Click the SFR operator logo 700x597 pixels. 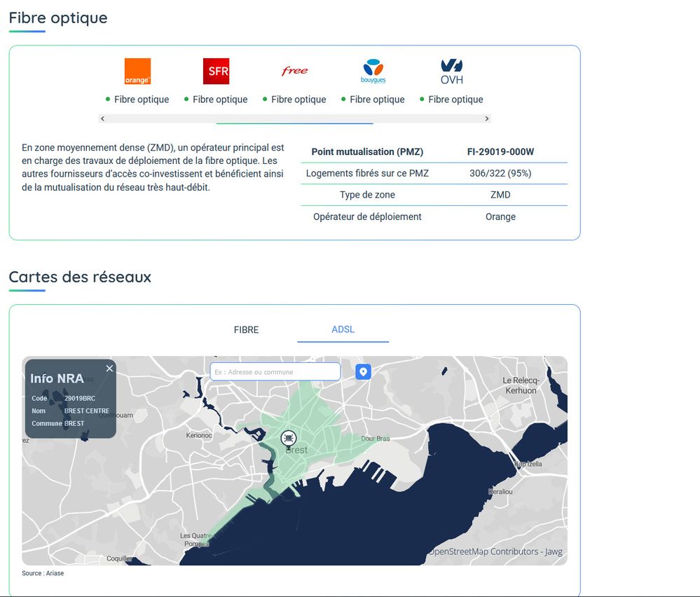(x=216, y=71)
